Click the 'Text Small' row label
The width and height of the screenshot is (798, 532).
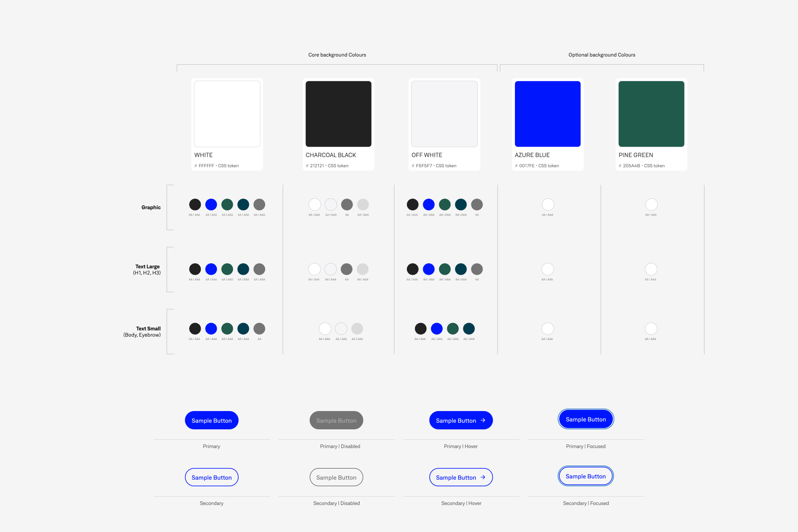pos(148,328)
